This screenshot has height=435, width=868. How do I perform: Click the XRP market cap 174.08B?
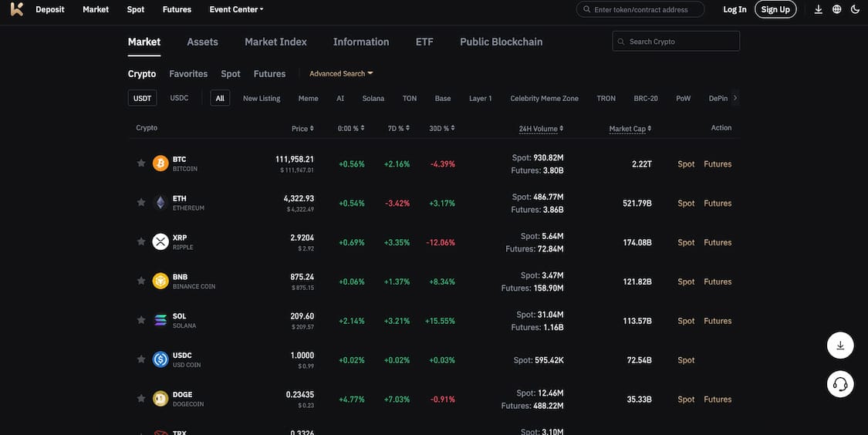(637, 242)
